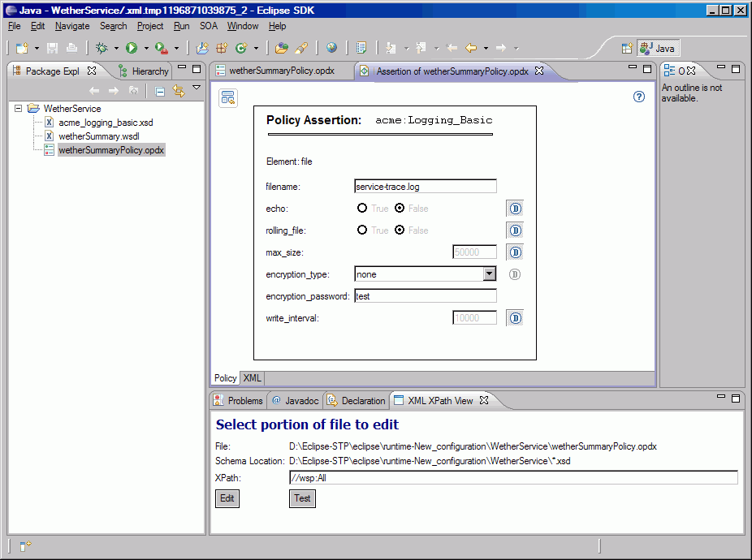Select wetherSummary.wsdl in the tree

pyautogui.click(x=99, y=136)
